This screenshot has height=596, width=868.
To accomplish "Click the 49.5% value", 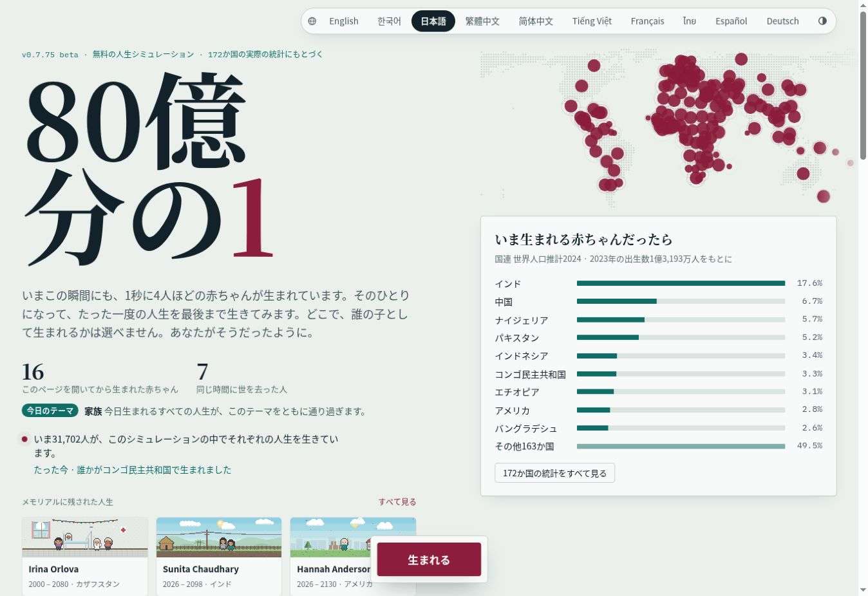I will click(809, 445).
